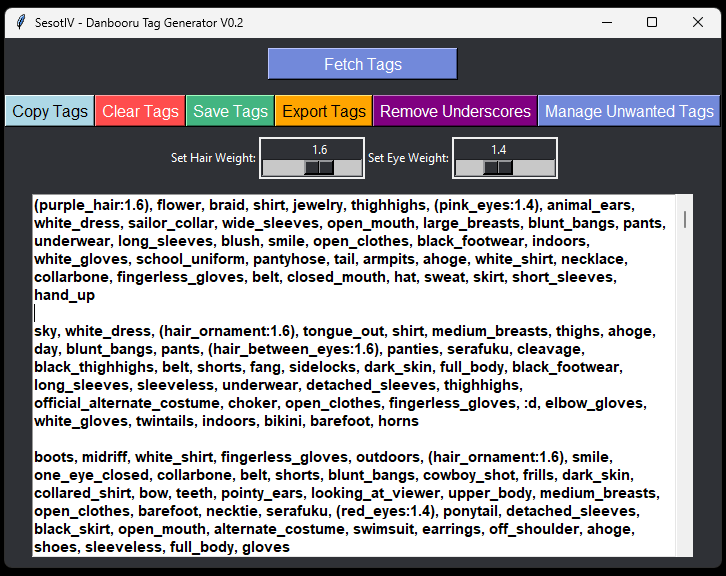Click the Eye Weight slider handle
726x576 pixels.
498,167
